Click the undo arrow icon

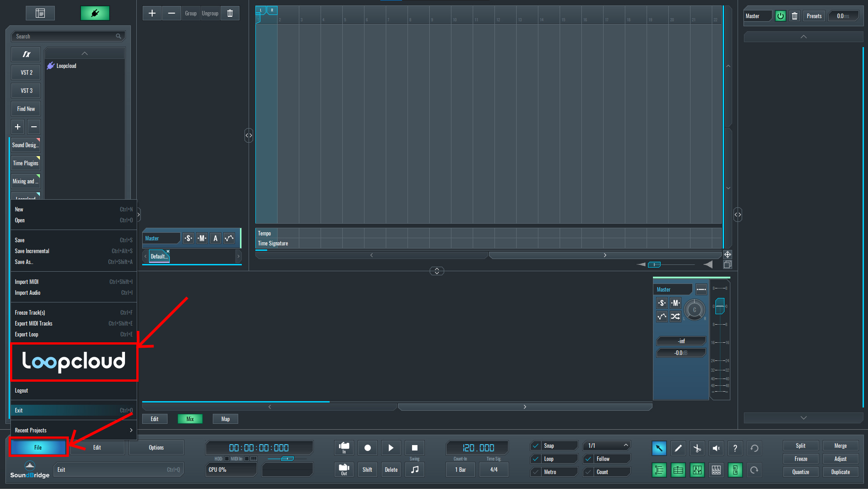[x=754, y=448]
